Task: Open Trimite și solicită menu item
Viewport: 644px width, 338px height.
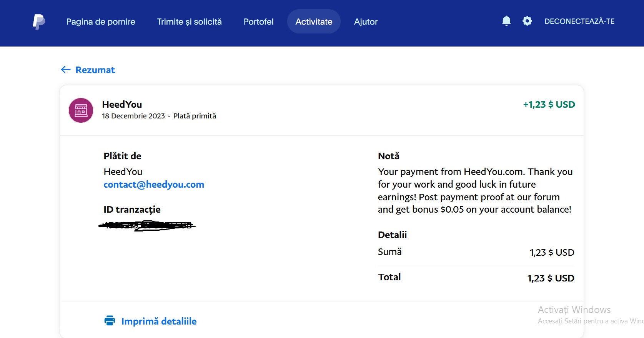Action: point(189,22)
